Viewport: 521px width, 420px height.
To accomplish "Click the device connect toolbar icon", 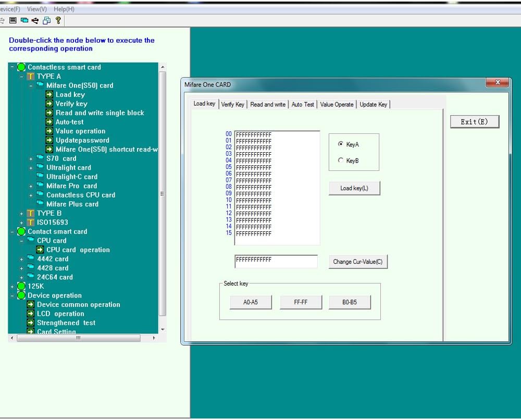I will tap(24, 21).
